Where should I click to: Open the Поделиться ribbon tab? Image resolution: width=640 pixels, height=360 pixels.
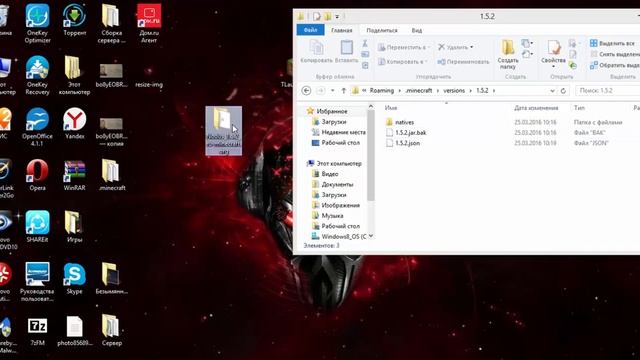click(x=382, y=30)
